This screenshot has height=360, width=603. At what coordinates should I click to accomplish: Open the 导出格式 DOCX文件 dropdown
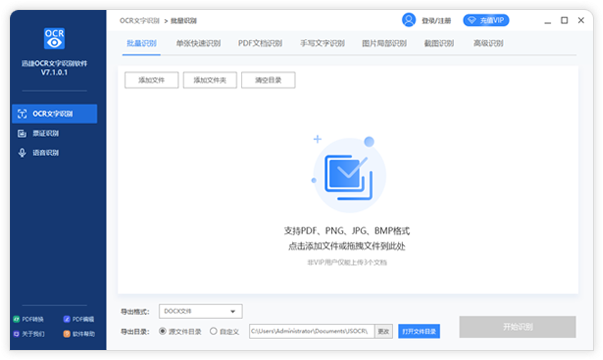(201, 311)
